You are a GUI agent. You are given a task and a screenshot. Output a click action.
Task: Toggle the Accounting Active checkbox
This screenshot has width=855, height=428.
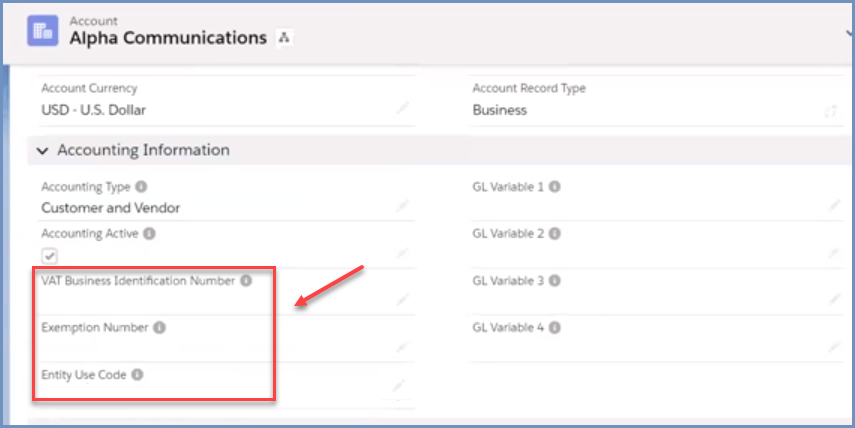(50, 256)
